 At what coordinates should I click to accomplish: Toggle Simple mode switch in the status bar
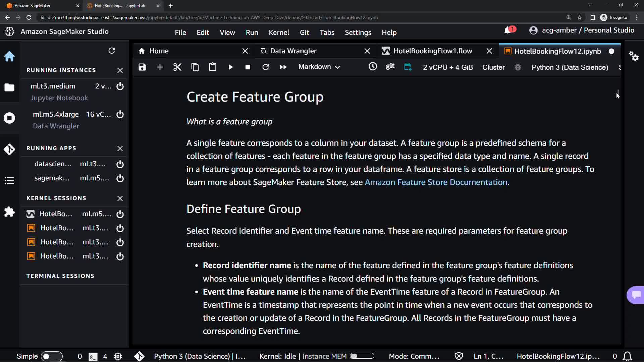click(x=52, y=356)
